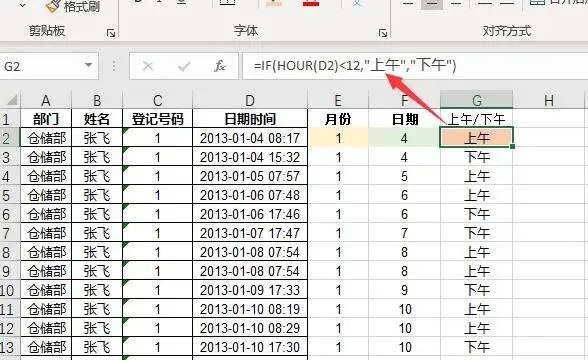Image resolution: width=588 pixels, height=360 pixels.
Task: Click the three-dot name box resize handle
Action: (114, 66)
